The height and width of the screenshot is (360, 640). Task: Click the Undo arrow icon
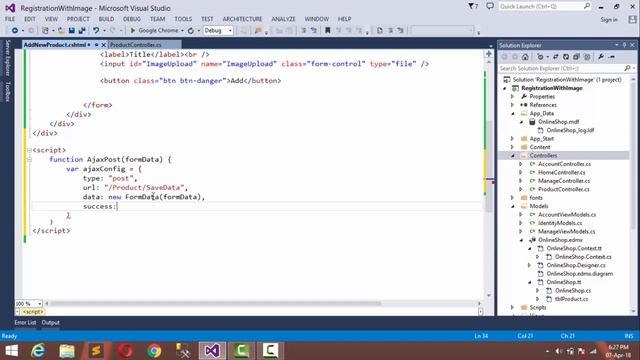click(x=96, y=31)
